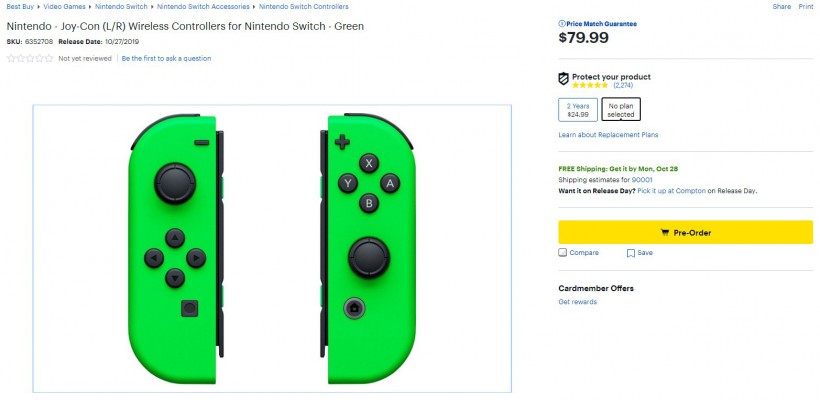Open Nintendo Switch Controllers breadcrumb
Viewport: 820px width, 400px height.
pos(303,6)
